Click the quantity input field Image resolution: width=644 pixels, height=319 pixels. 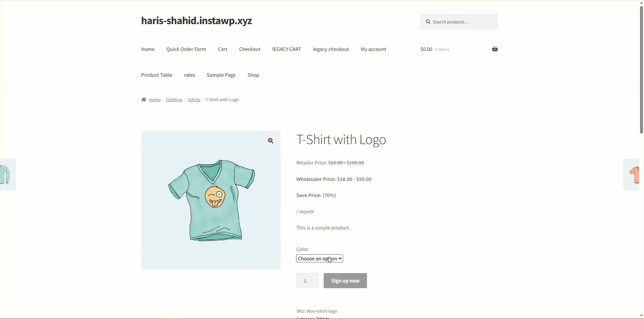point(308,281)
